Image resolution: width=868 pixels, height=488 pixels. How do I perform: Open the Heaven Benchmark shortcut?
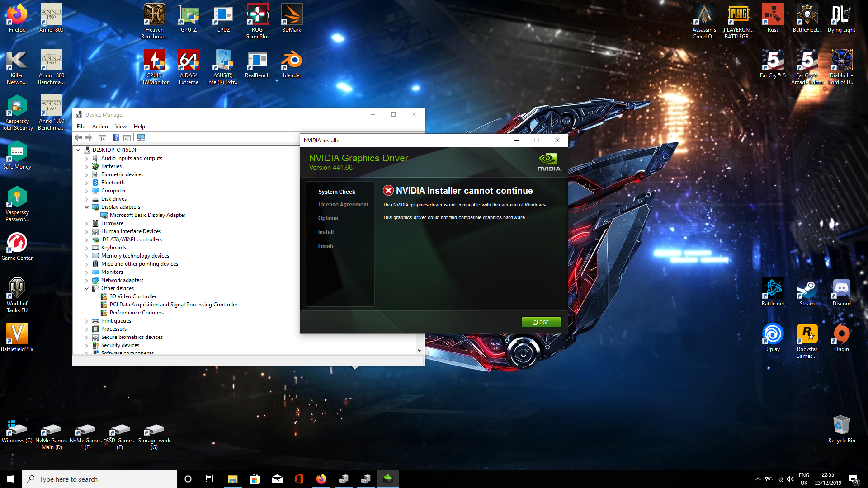coord(154,21)
